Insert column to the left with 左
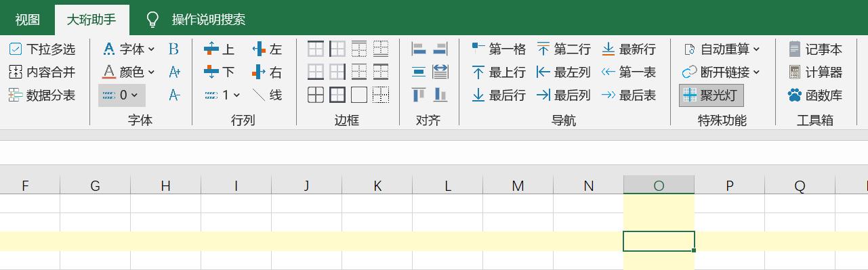Image resolution: width=868 pixels, height=270 pixels. coord(266,49)
